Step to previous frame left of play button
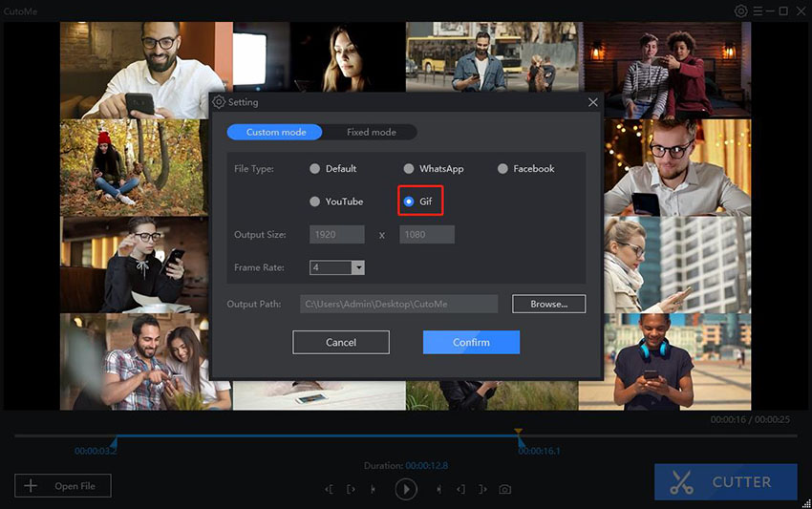 coord(373,489)
